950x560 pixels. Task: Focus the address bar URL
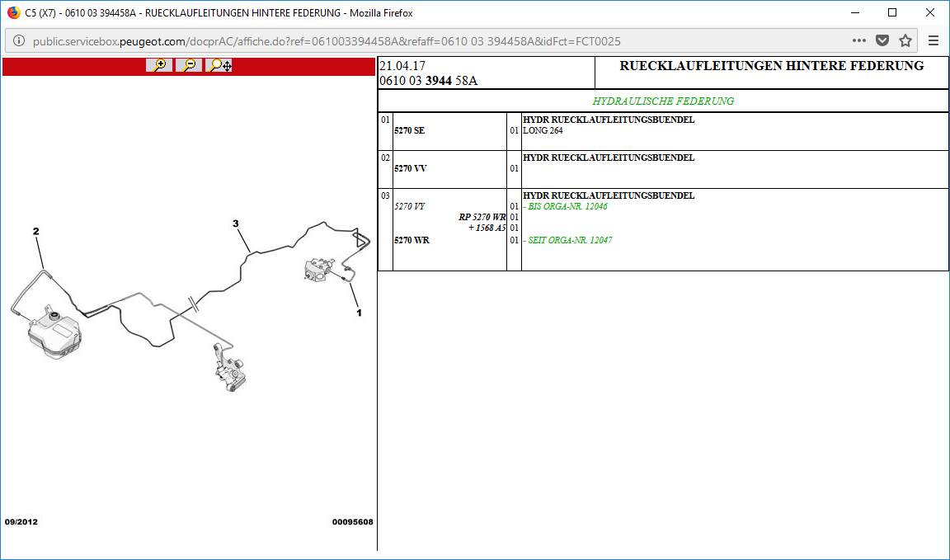pyautogui.click(x=327, y=41)
